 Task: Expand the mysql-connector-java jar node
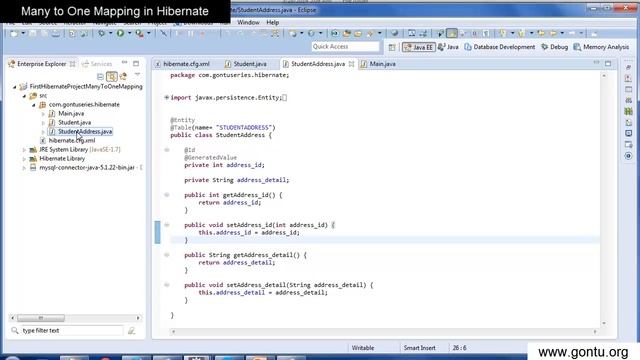coord(24,168)
